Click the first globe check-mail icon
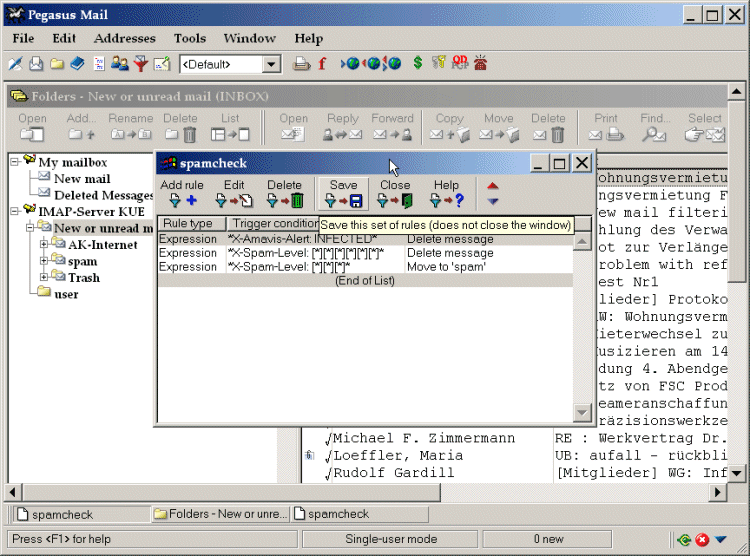 tap(351, 63)
